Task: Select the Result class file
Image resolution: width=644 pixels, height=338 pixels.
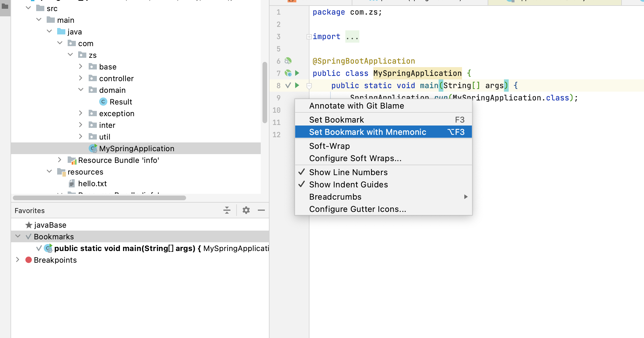Action: (121, 102)
